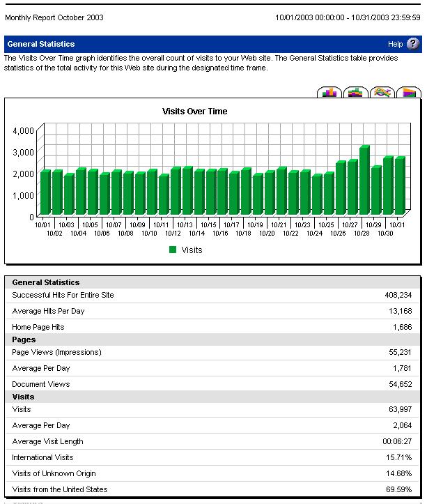Image resolution: width=427 pixels, height=504 pixels.
Task: Click the International Visits row label
Action: click(x=42, y=457)
